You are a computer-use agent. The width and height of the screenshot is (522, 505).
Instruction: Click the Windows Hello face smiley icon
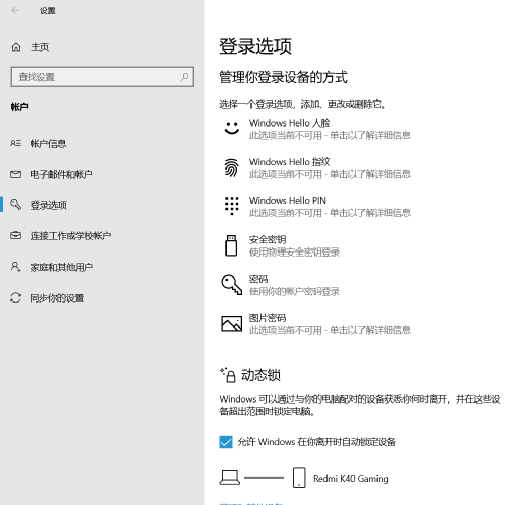click(x=232, y=128)
